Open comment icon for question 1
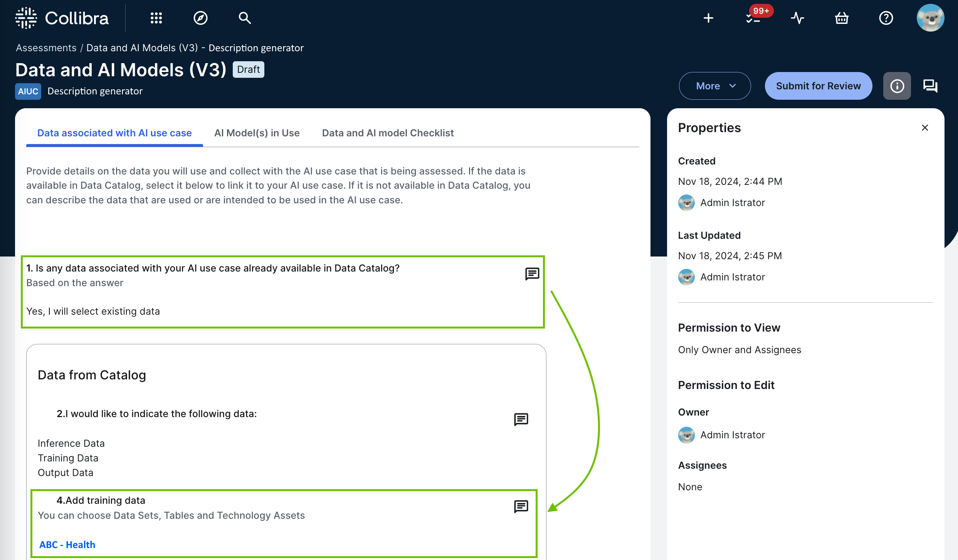This screenshot has height=560, width=958. 532,274
